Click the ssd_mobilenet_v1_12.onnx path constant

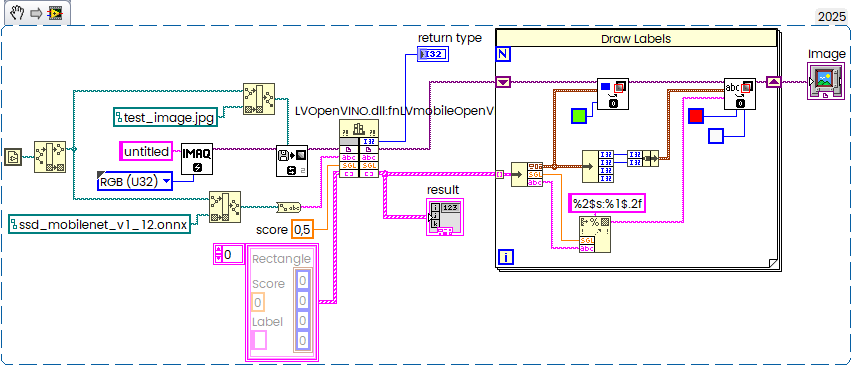[100, 224]
